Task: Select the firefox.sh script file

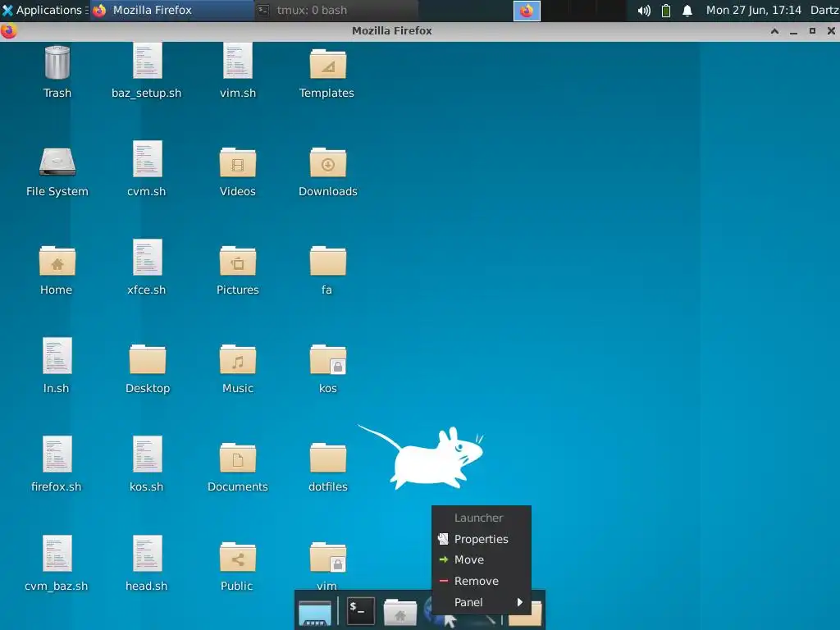Action: [57, 454]
